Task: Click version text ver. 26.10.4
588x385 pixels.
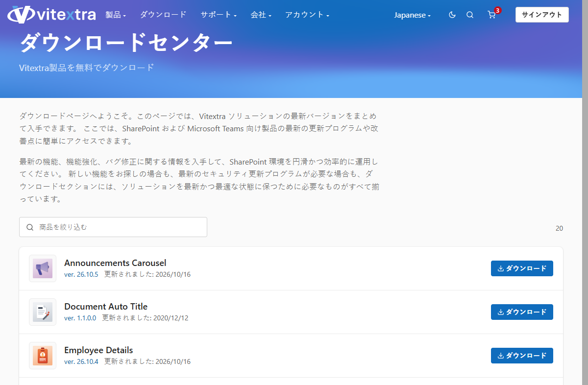Action: 81,361
